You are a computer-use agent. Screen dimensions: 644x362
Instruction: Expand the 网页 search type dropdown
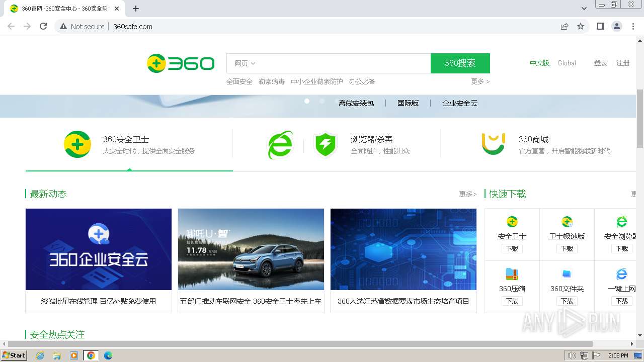click(x=245, y=63)
